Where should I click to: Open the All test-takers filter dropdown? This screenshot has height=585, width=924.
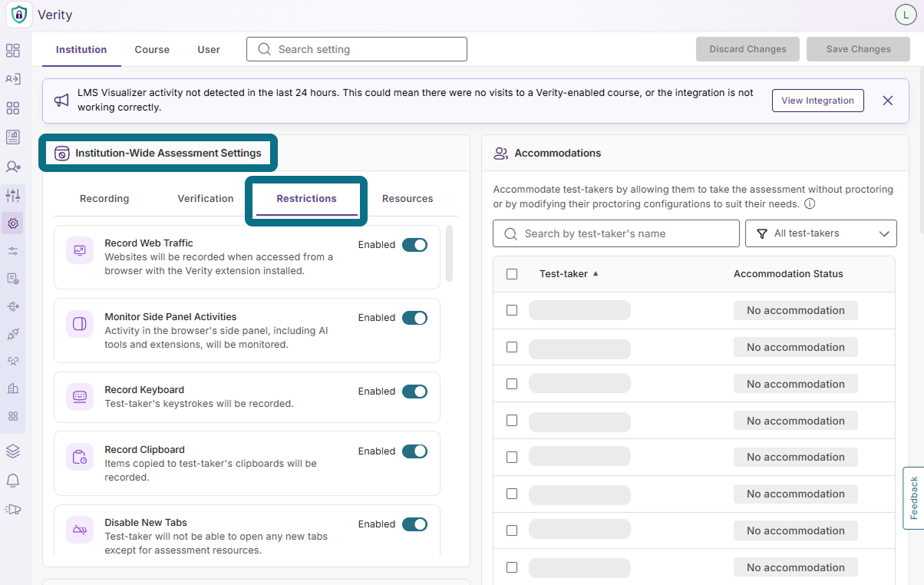click(x=820, y=233)
